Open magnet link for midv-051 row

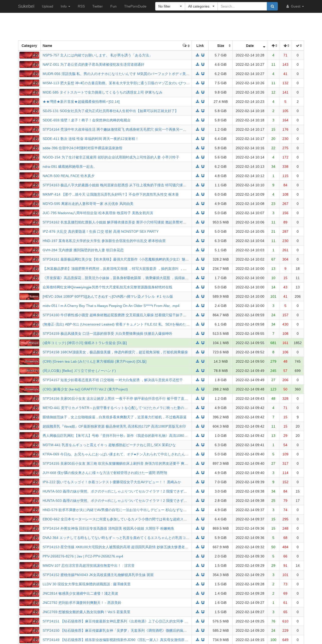pyautogui.click(x=203, y=306)
